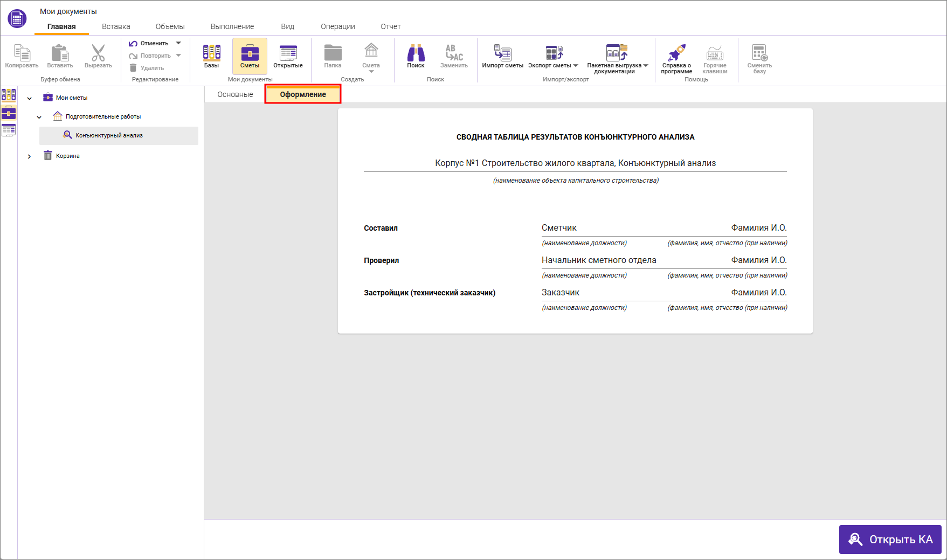Expand the Экспорт сметы dropdown
The width and height of the screenshot is (947, 560).
coord(576,66)
